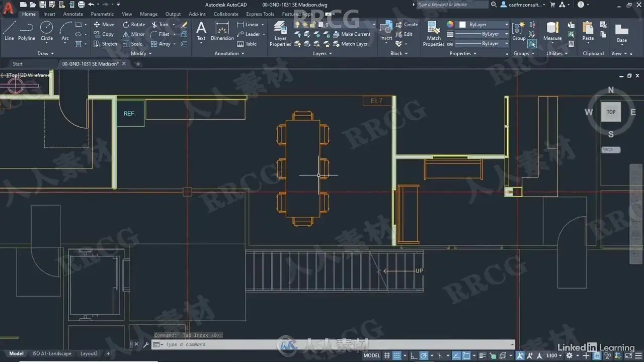Open the Annotate ribbon tab

73,14
